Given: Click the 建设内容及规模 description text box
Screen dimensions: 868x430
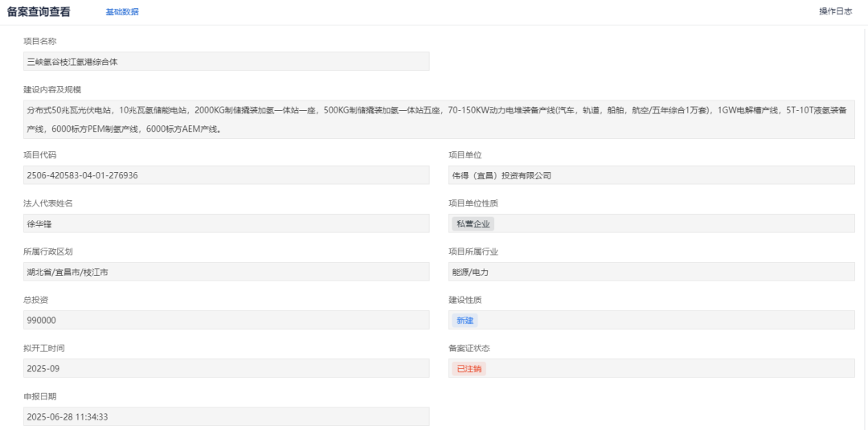Looking at the screenshot, I should pos(439,119).
